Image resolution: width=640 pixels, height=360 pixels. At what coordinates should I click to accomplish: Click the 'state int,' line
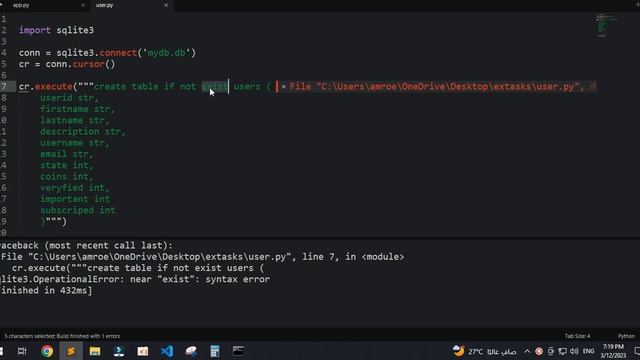(x=67, y=165)
